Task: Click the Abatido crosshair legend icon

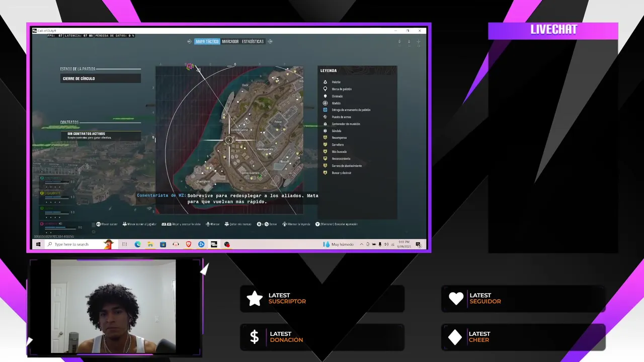Action: click(x=325, y=103)
